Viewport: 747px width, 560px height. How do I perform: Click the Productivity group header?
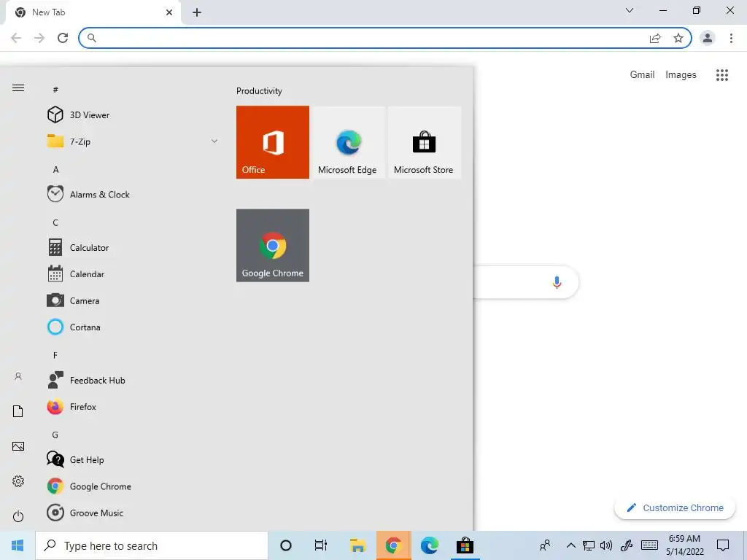click(259, 91)
